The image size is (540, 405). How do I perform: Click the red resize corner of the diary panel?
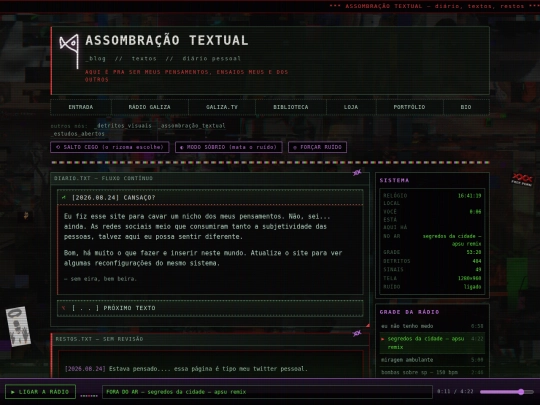(x=368, y=325)
